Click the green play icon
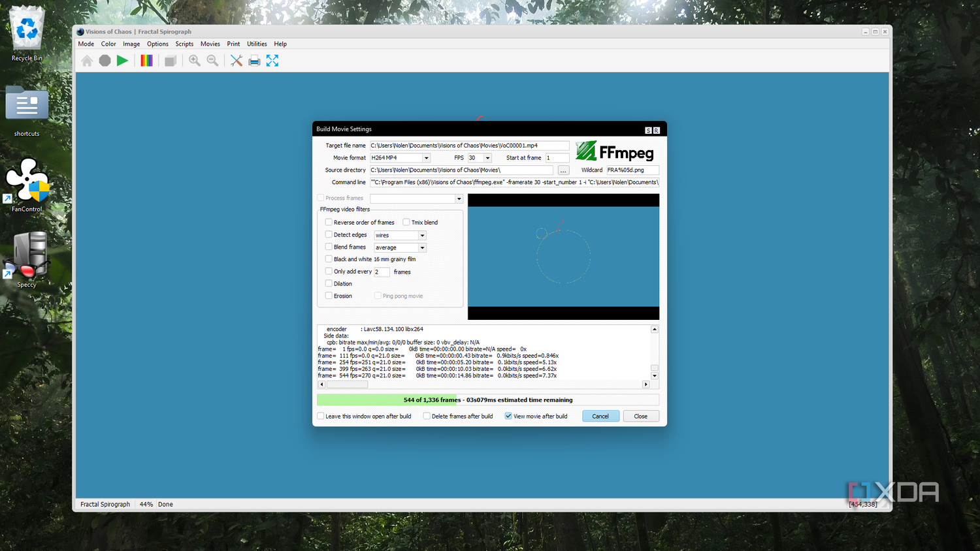Screen dimensions: 980x551 click(x=122, y=61)
